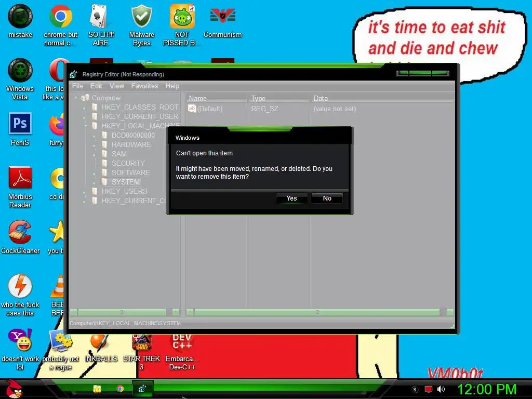Open the Embarca... Dev-C++ icon
The image size is (532, 399).
coord(182,352)
